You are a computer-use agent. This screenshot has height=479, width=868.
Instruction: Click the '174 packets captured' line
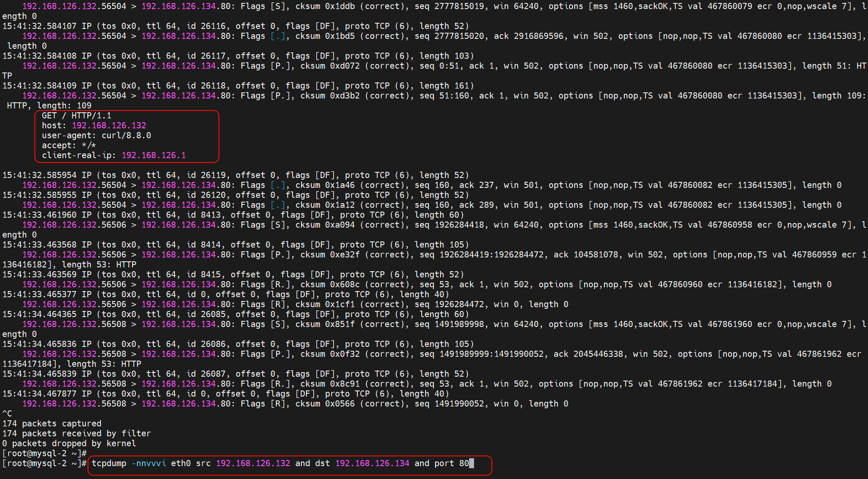coord(52,423)
